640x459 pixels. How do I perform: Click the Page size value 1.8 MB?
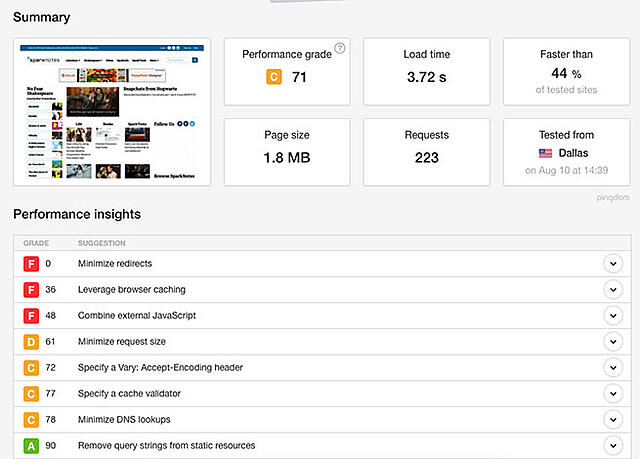click(x=287, y=158)
